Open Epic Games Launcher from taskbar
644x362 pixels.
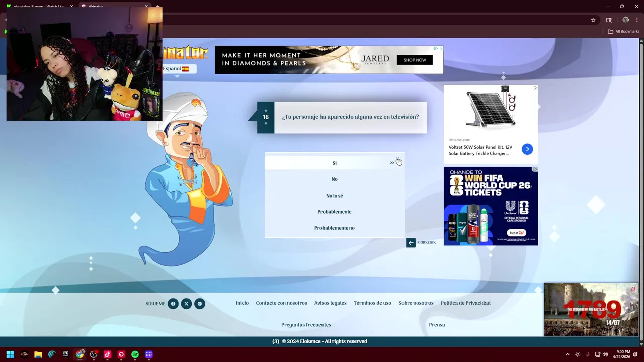pos(66,354)
